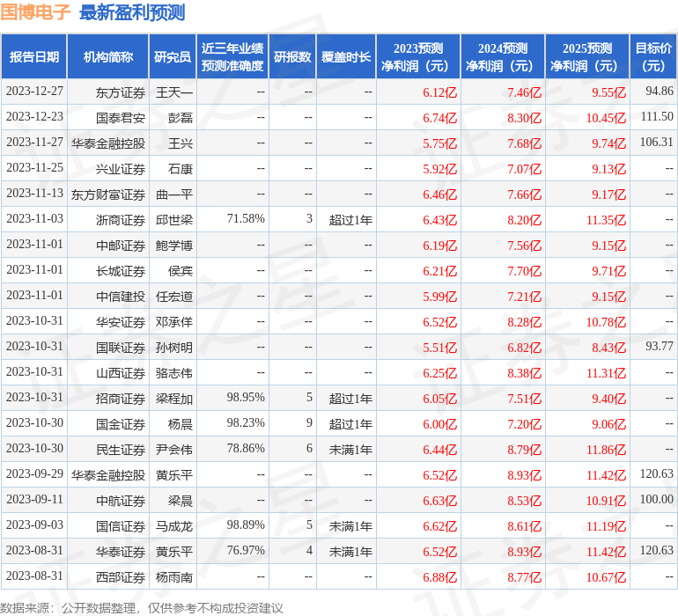Click analyst name 彭磊
678x616 pixels.
pos(181,118)
